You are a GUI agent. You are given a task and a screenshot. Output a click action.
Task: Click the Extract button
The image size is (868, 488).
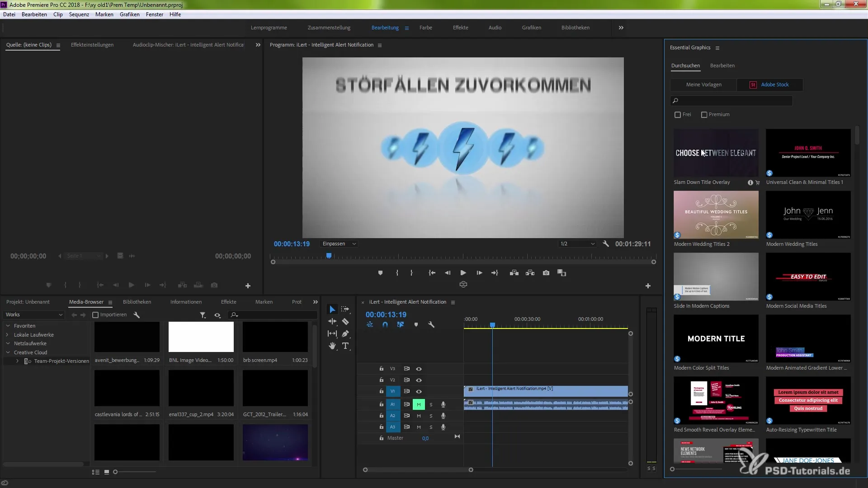pos(530,273)
